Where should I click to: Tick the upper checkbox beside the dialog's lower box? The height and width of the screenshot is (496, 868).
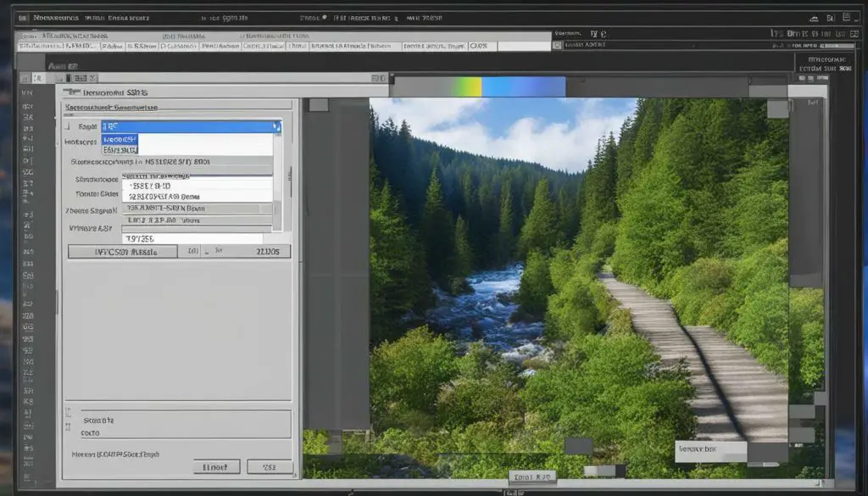point(68,412)
